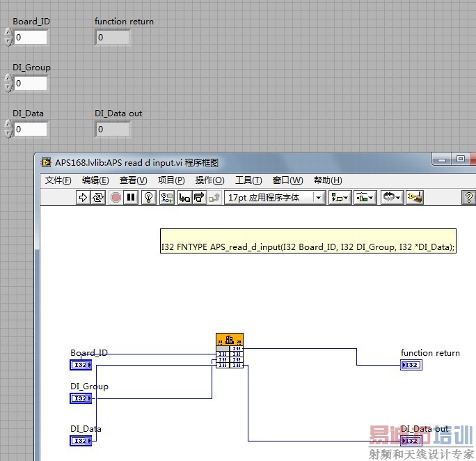Screen dimensions: 476x461
Task: Select the DI_Group I32 terminal in the diagram
Action: point(81,398)
